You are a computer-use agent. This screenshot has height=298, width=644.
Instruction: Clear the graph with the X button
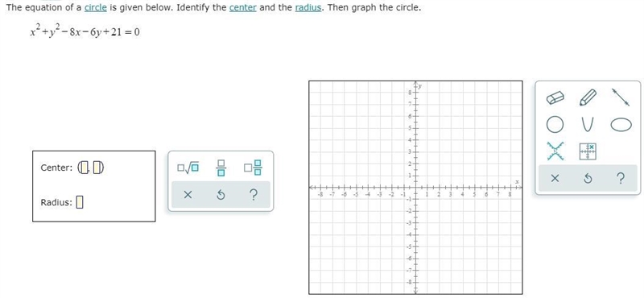555,178
